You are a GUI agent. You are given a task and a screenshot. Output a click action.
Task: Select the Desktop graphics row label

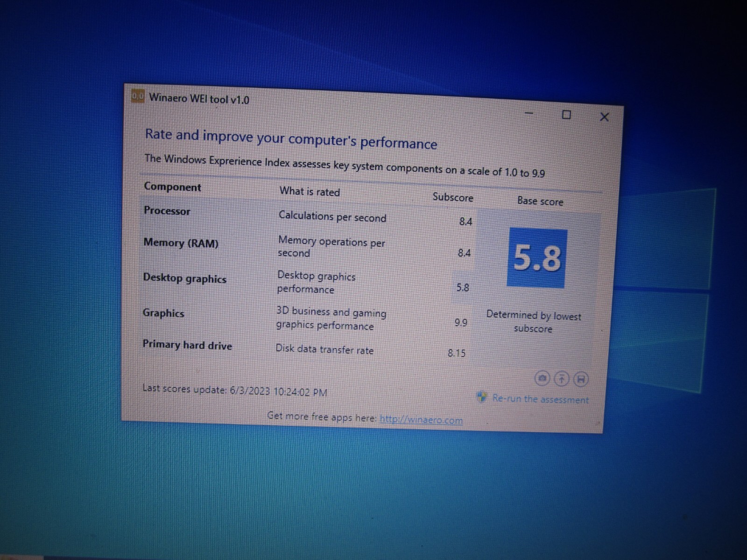tap(184, 278)
